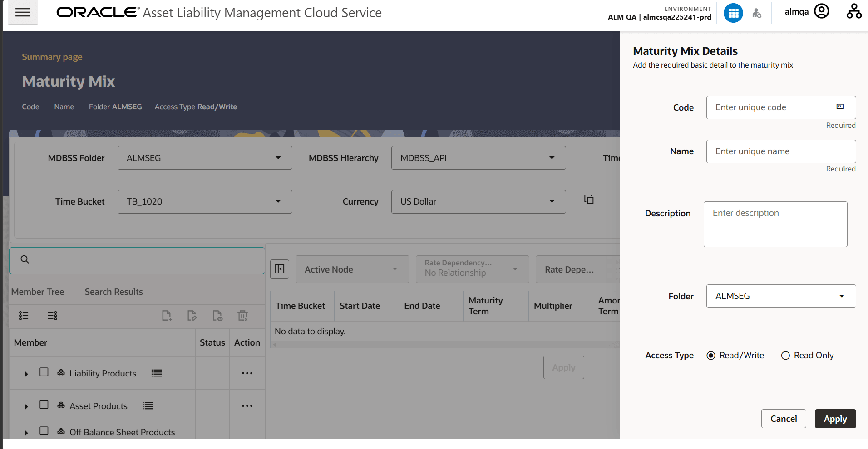868x449 pixels.
Task: Click the delete trash icon
Action: point(243,316)
